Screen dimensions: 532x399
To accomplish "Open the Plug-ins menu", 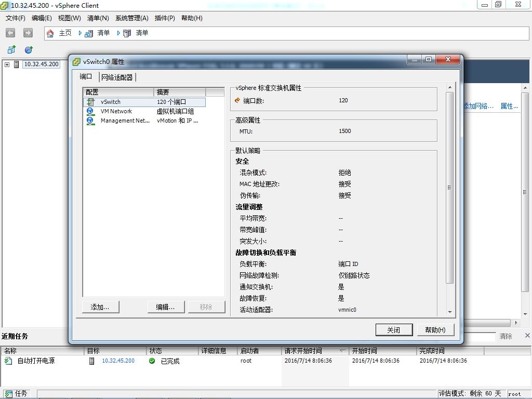I will (165, 18).
